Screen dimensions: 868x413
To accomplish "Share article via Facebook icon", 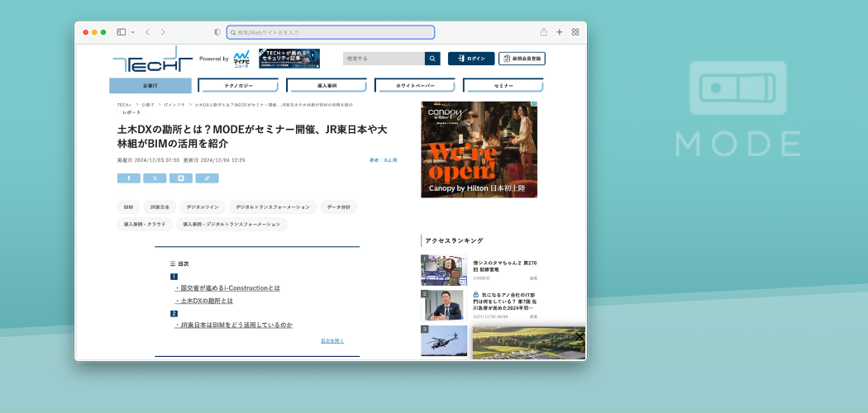I will point(128,178).
